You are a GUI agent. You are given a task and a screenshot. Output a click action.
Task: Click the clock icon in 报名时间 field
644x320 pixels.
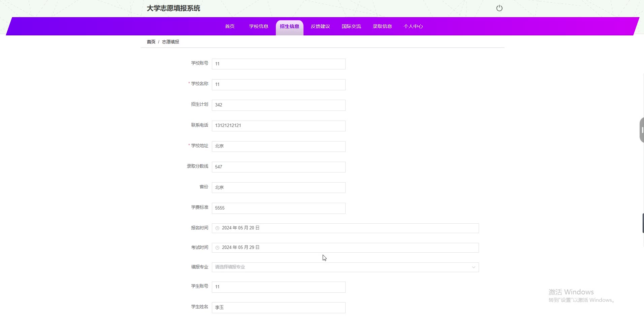[x=217, y=228]
